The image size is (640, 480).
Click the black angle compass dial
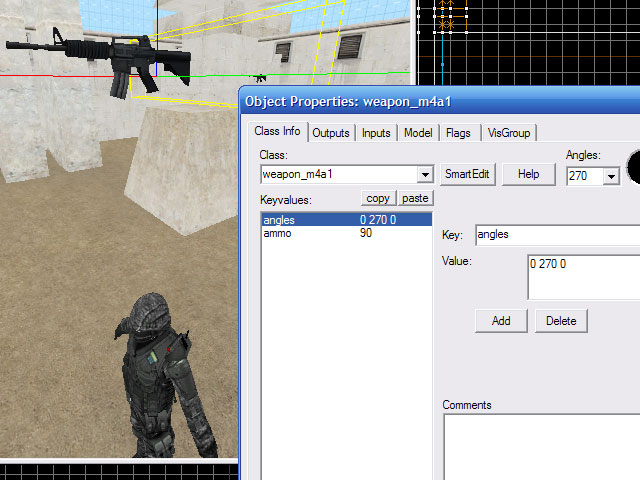coord(634,167)
